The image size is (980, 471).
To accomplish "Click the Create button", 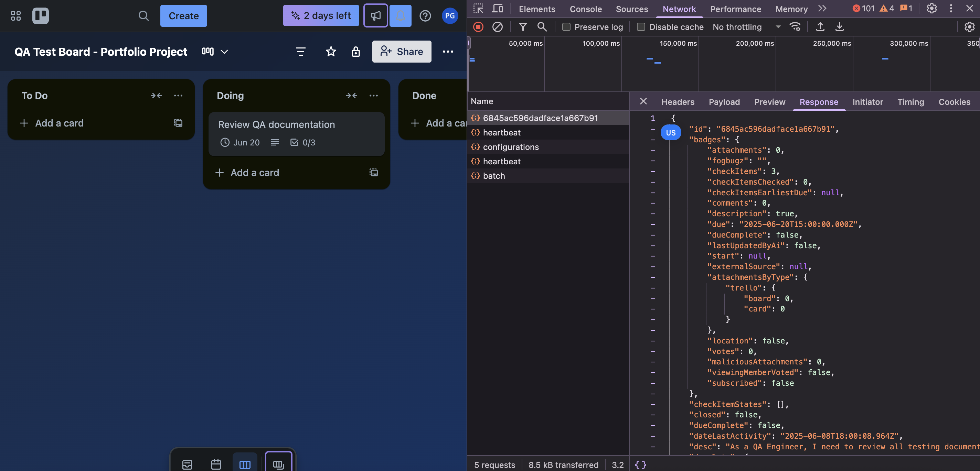I will [x=183, y=15].
